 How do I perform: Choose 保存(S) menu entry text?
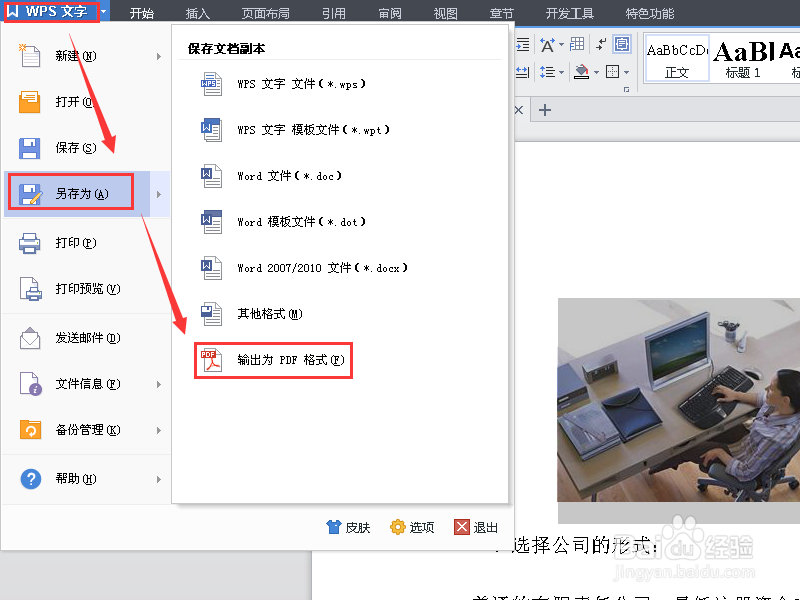point(76,148)
